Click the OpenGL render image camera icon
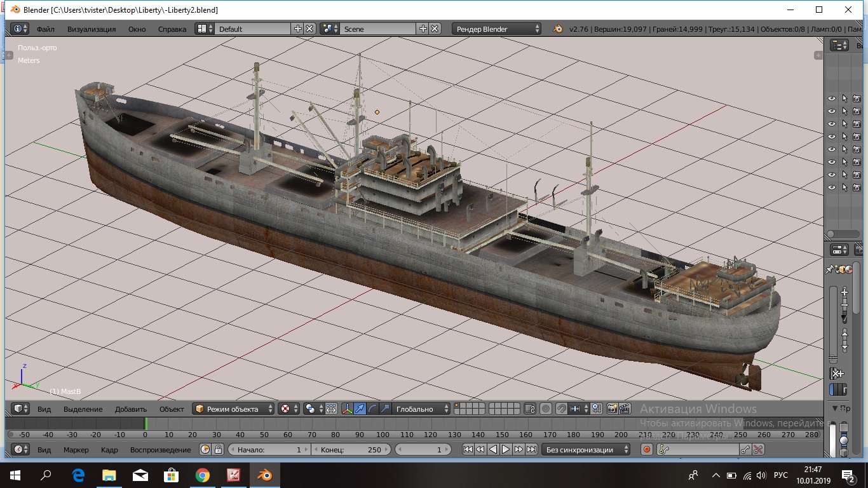 [613, 409]
